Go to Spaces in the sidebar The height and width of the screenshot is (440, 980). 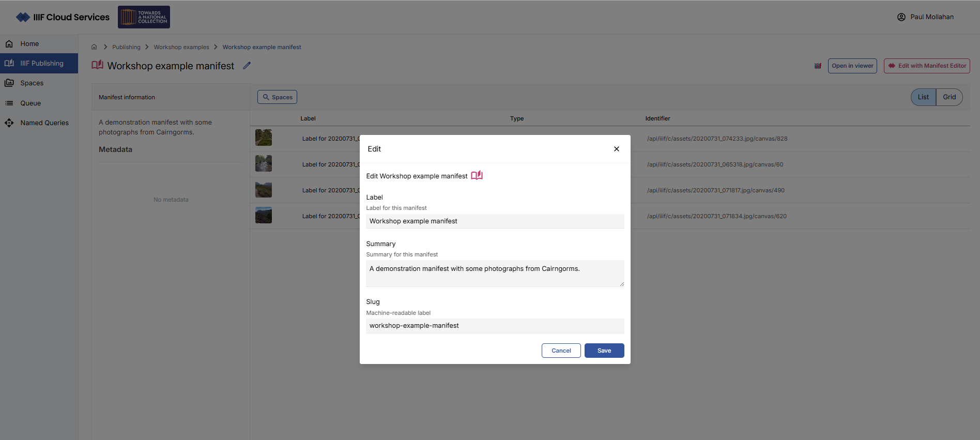click(32, 83)
